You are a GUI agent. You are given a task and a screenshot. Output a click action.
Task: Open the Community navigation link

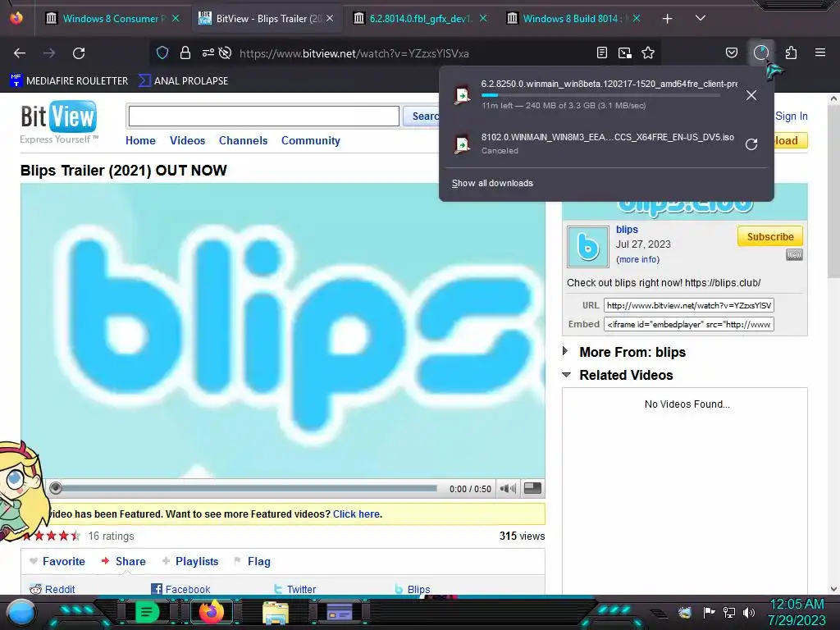(311, 140)
